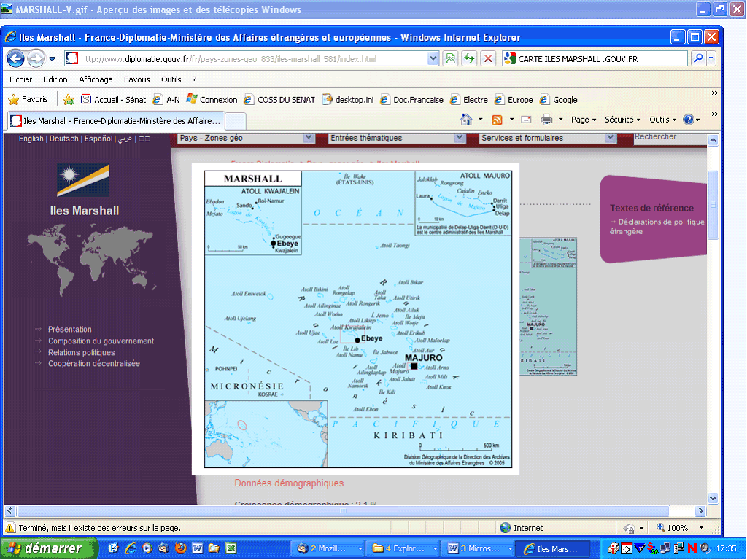Open the Favoris star panel

click(28, 100)
